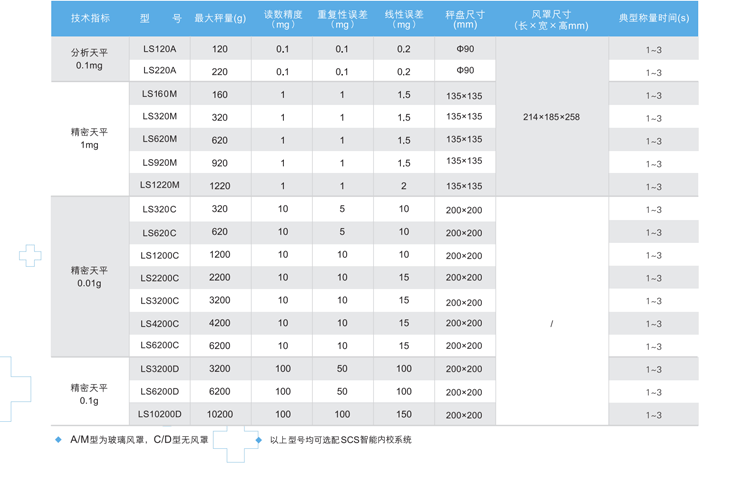Click the 重复性误差 (mg) column header

point(342,19)
